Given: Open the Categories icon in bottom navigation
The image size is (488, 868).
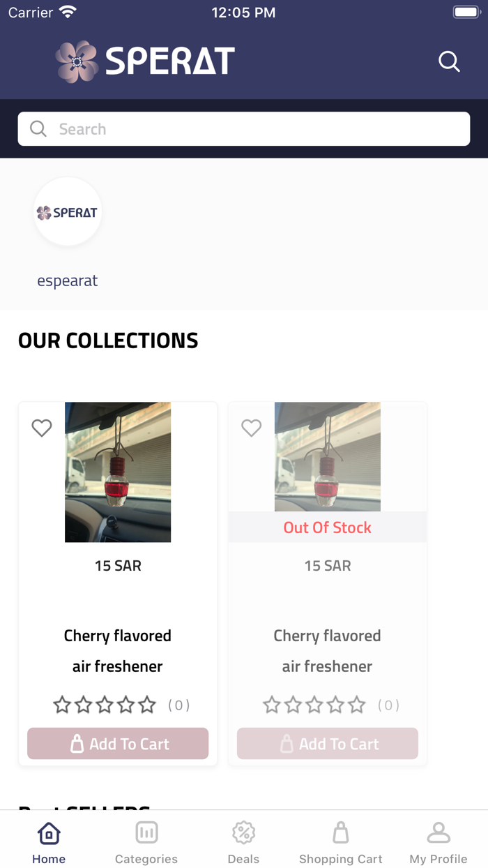Looking at the screenshot, I should point(146,831).
